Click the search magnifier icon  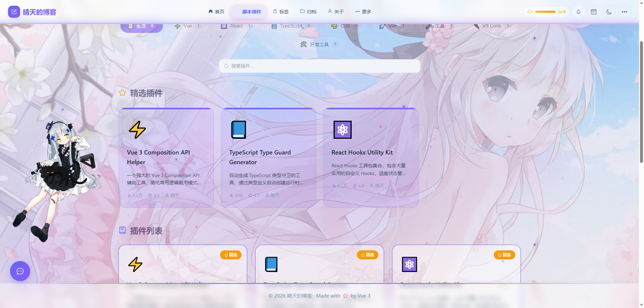click(x=226, y=66)
